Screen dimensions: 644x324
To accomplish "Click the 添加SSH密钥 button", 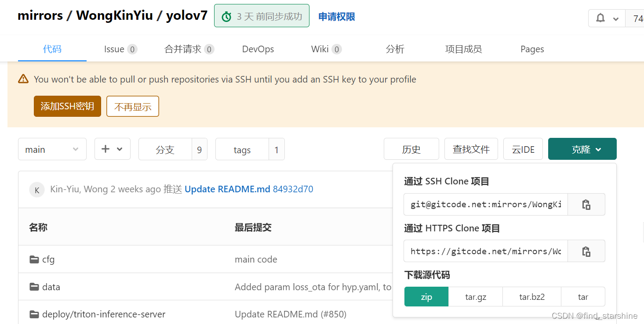I will pyautogui.click(x=67, y=106).
